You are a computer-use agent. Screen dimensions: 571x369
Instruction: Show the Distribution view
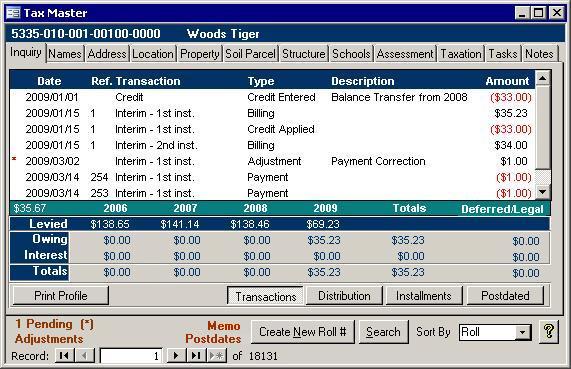(x=344, y=295)
